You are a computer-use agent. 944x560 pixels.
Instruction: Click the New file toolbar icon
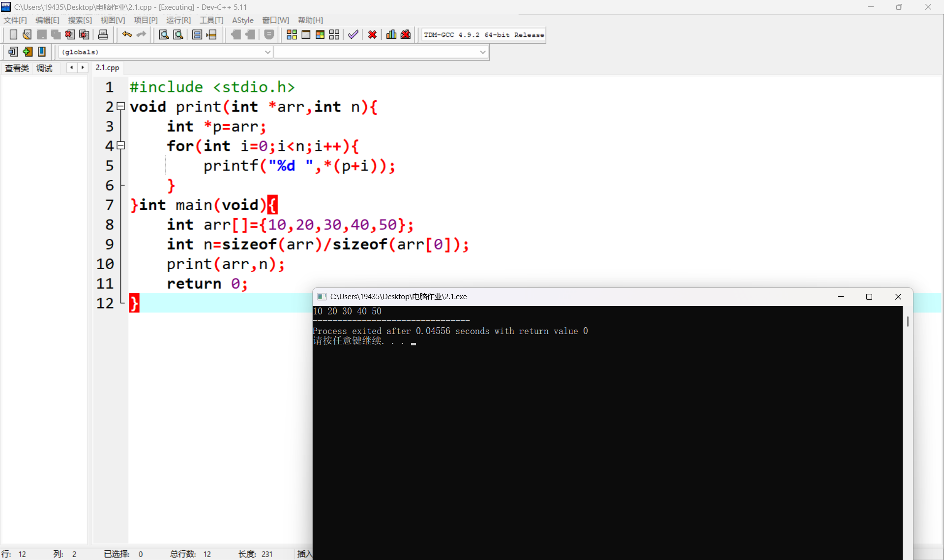point(13,34)
